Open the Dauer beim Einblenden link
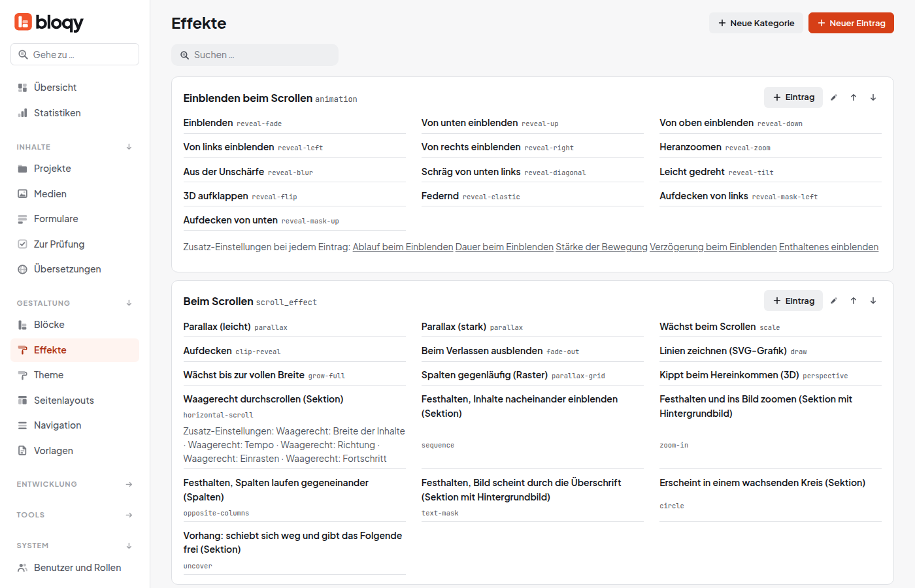The height and width of the screenshot is (588, 915). [505, 247]
